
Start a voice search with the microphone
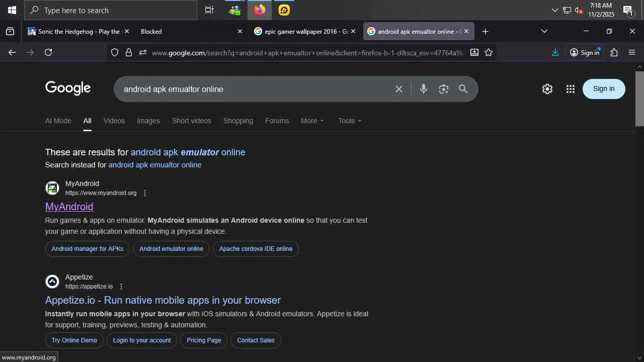point(424,89)
